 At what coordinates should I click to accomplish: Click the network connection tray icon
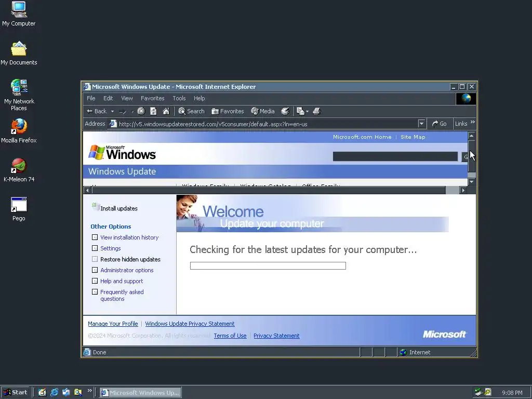[x=478, y=392]
